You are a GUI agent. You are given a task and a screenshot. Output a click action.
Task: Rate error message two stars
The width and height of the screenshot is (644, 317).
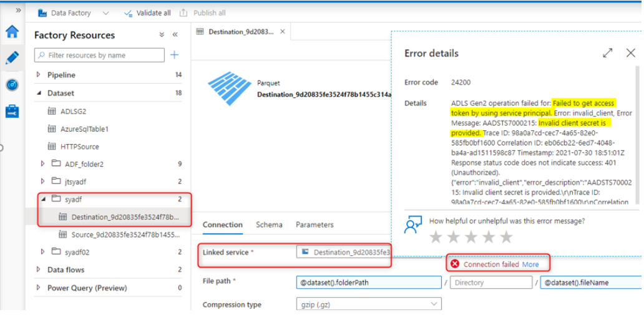454,237
